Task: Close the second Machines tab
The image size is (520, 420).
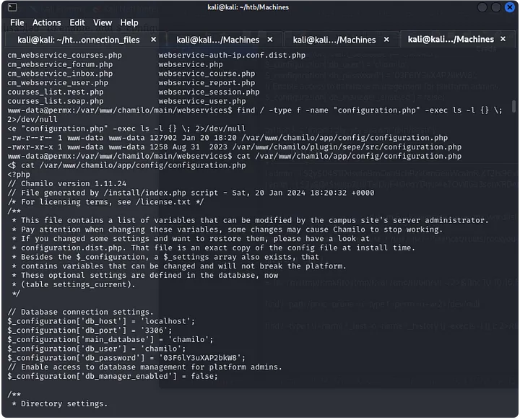Action: (x=270, y=40)
